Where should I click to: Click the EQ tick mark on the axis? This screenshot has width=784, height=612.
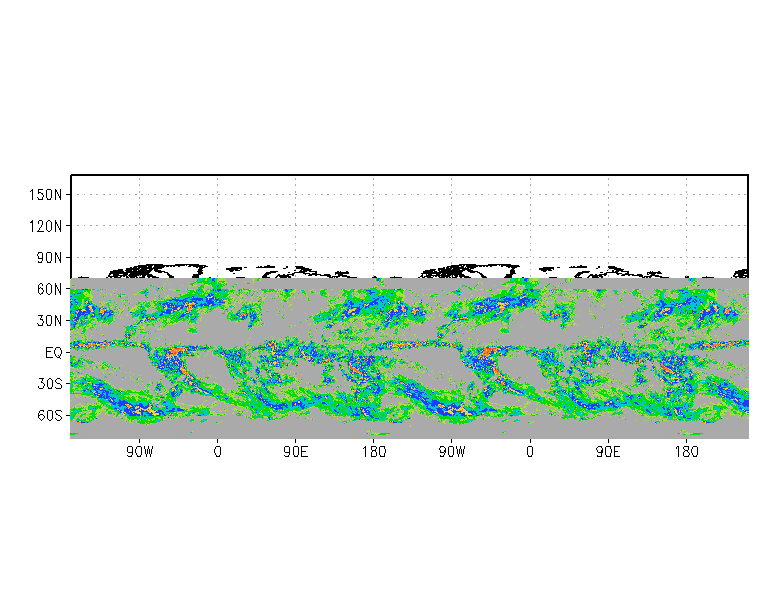click(68, 352)
